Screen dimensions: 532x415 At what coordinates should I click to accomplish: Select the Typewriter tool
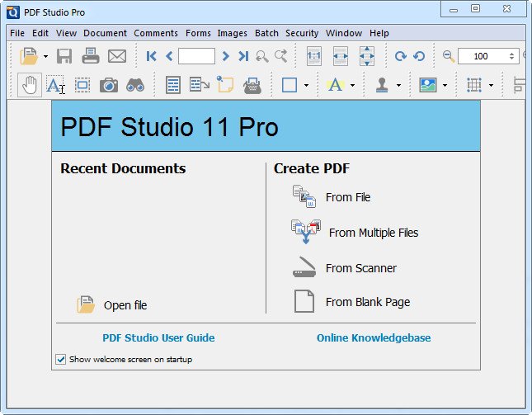point(252,85)
